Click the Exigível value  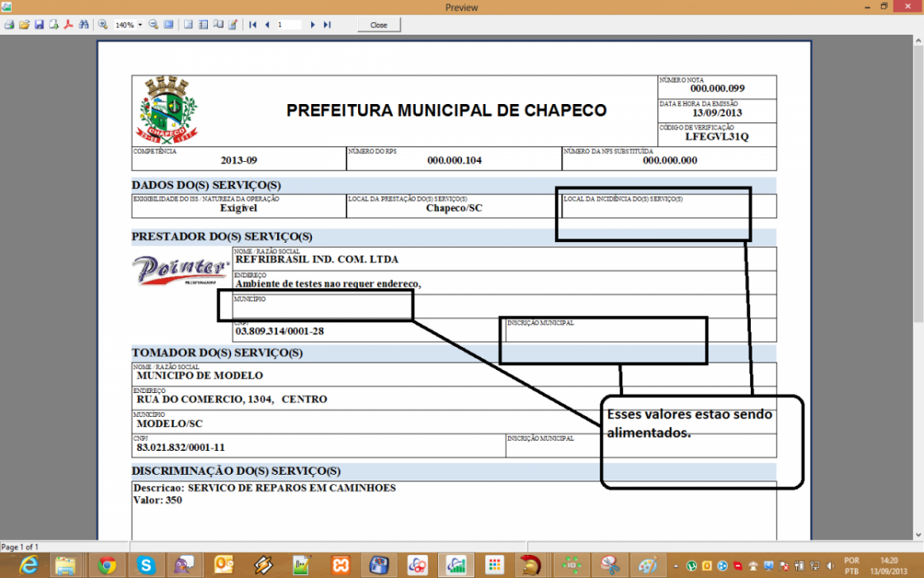pos(238,208)
